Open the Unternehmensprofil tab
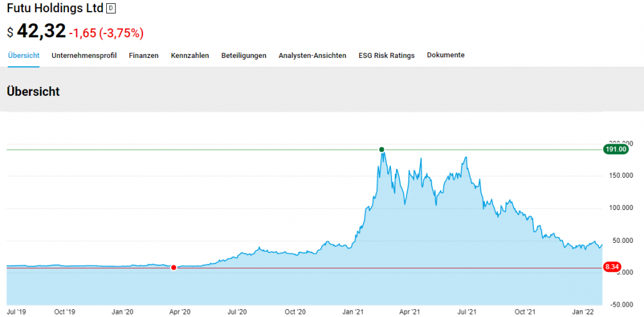 [84, 55]
